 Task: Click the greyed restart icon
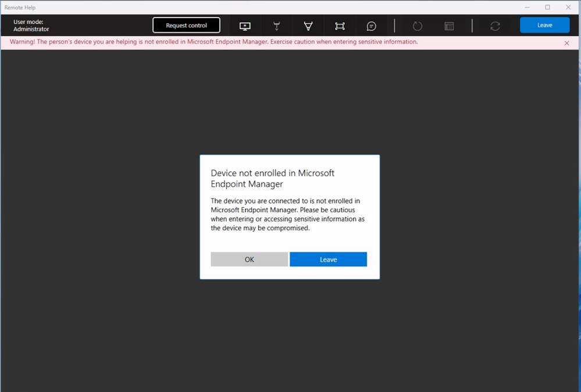[x=418, y=26]
